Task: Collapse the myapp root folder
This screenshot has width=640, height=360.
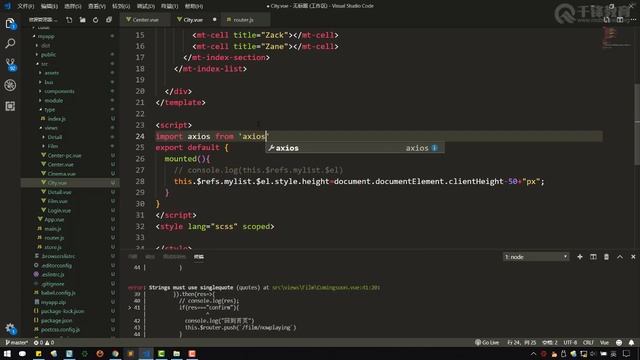Action: (x=45, y=36)
